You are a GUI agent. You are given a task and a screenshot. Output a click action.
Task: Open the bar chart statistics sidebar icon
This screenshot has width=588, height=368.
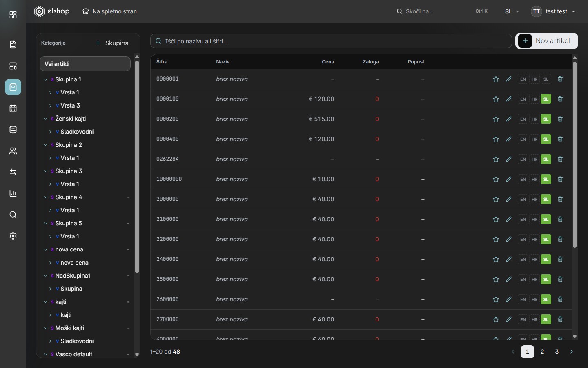coord(13,193)
